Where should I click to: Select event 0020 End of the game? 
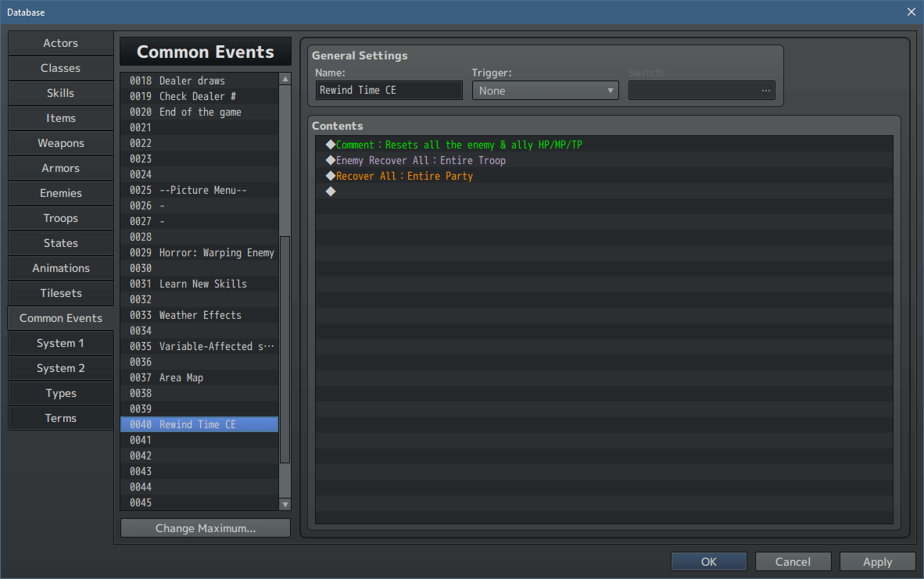[x=199, y=112]
